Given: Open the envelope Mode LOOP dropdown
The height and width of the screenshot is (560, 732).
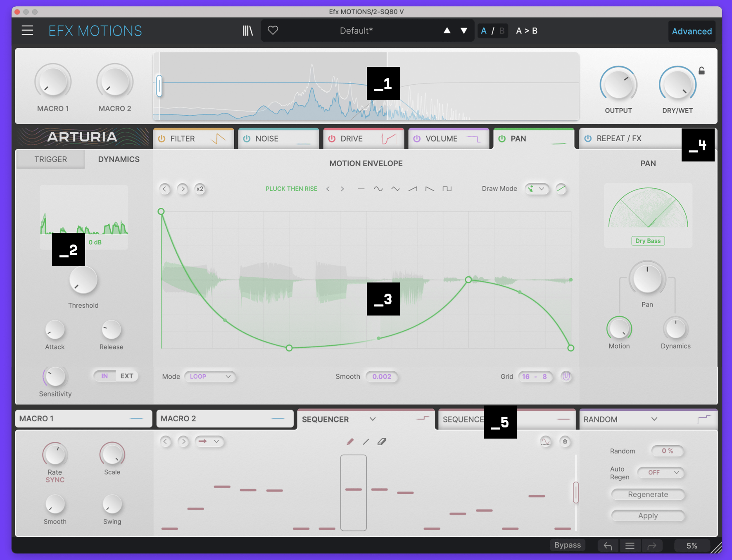Looking at the screenshot, I should [210, 377].
